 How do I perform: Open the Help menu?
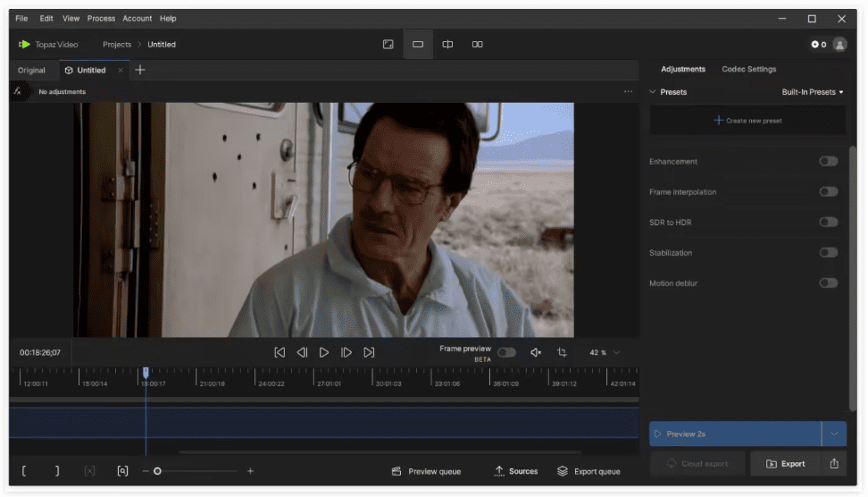tap(168, 18)
